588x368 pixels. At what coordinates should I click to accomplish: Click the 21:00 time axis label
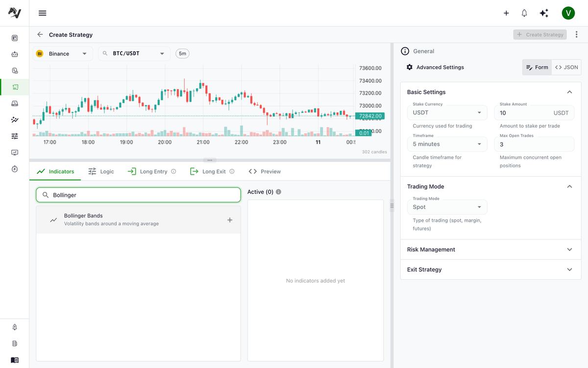click(x=203, y=142)
